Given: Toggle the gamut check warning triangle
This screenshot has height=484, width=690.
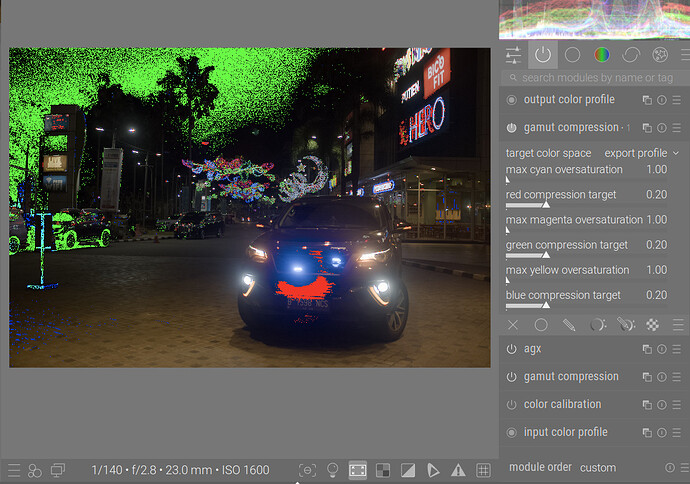Looking at the screenshot, I should click(458, 470).
